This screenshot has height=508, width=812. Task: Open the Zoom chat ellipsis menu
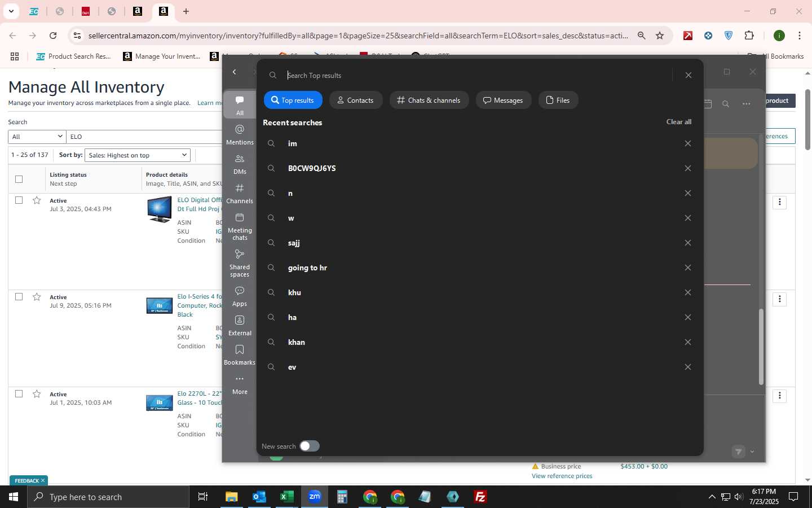(x=747, y=104)
